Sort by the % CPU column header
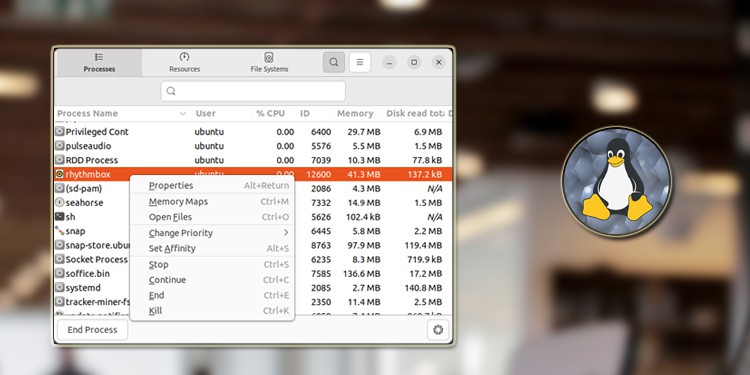The width and height of the screenshot is (750, 375). 270,113
